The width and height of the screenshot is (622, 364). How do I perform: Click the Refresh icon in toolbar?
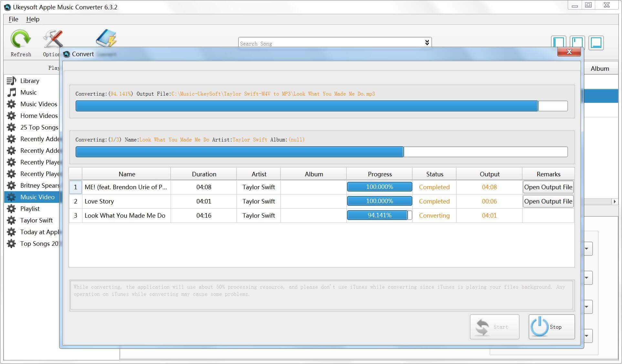[20, 39]
